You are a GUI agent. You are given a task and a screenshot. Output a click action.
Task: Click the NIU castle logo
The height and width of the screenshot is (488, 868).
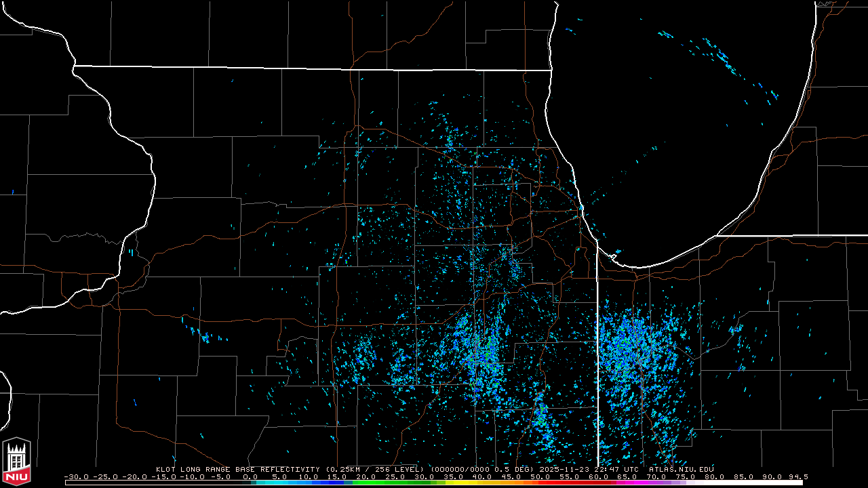click(17, 462)
